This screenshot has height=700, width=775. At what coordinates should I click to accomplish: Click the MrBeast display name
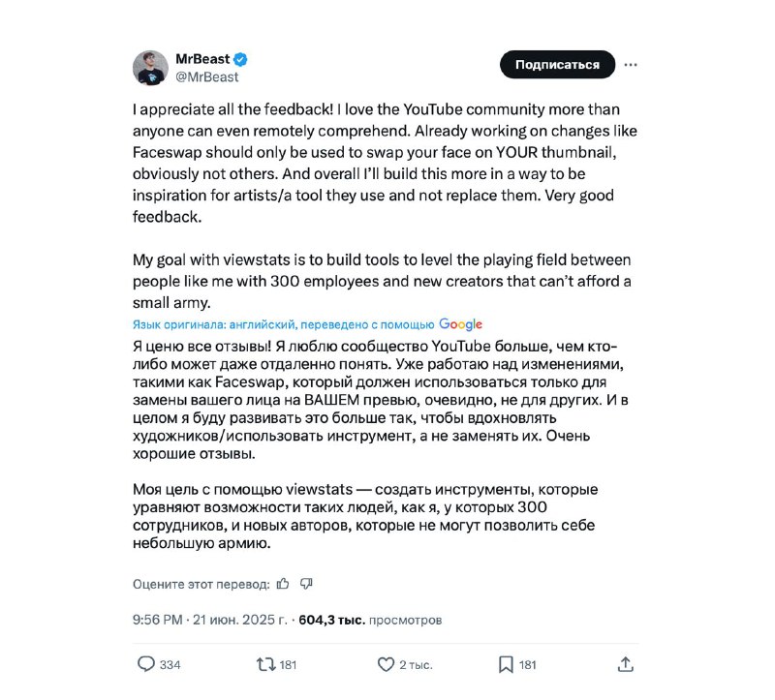pyautogui.click(x=202, y=59)
